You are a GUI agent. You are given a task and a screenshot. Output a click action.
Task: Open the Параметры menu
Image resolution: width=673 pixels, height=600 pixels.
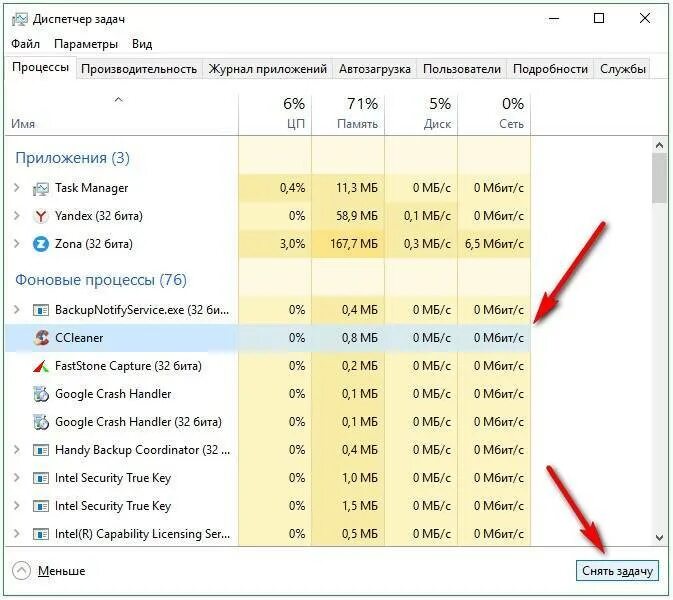(x=86, y=44)
